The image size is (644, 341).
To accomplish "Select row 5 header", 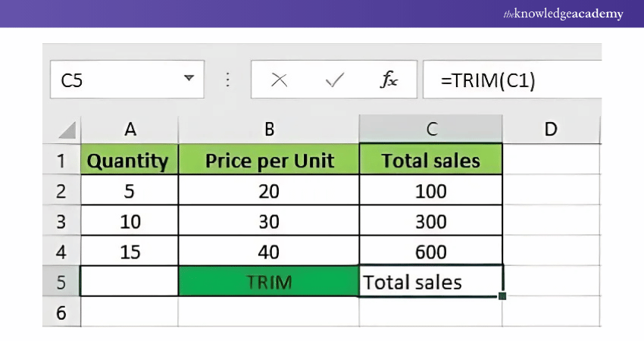I will [61, 282].
